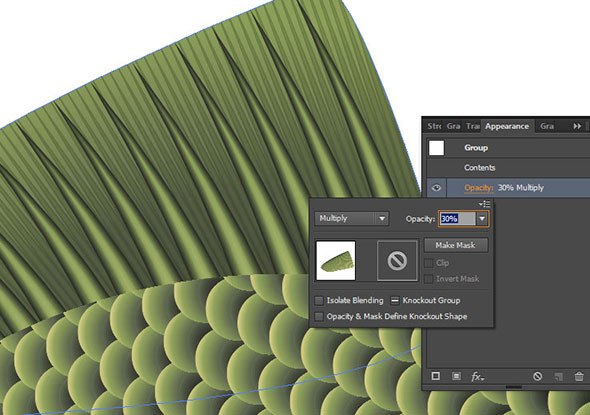The width and height of the screenshot is (590, 415).
Task: Expand hidden panel tabs with double arrow
Action: point(577,126)
